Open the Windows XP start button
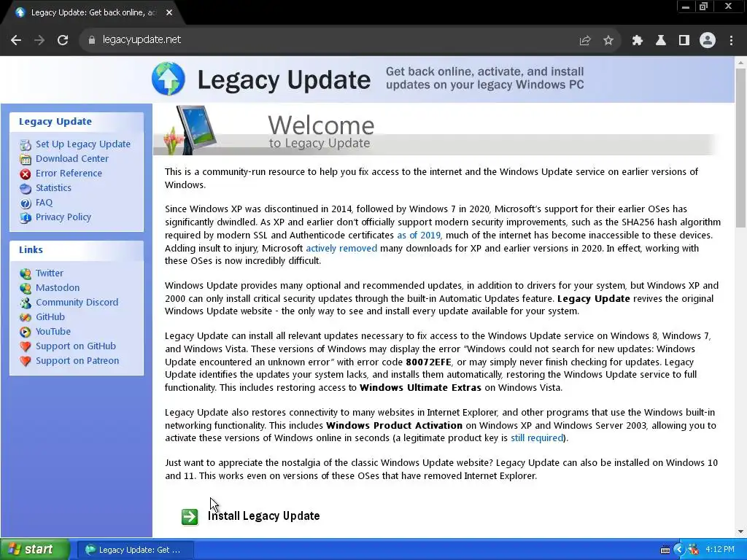This screenshot has height=560, width=747. coord(35,549)
